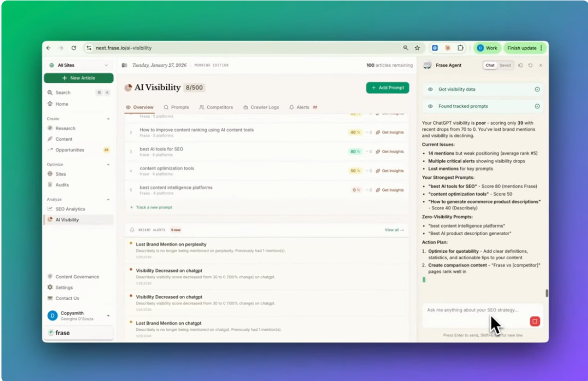Go back with the browser back arrow
588x381 pixels.
[x=48, y=48]
